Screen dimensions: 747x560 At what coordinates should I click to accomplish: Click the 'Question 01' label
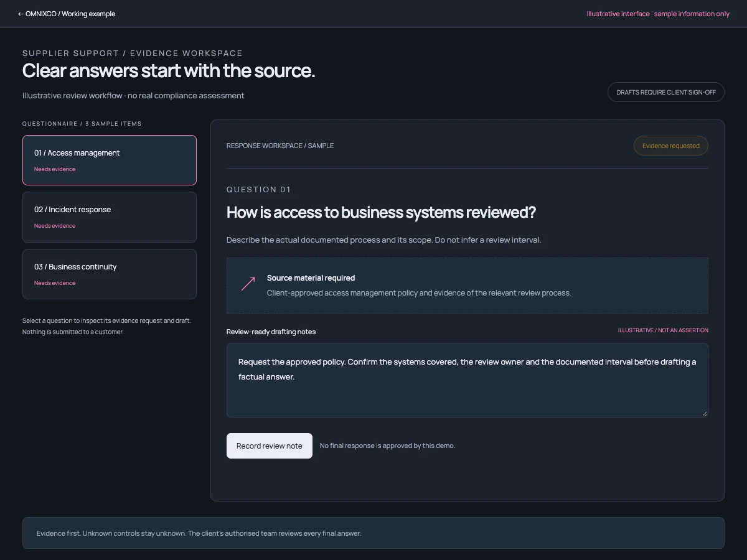pos(259,190)
